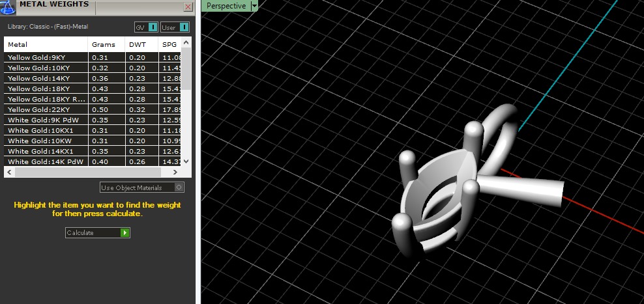
Task: Toggle the GV library switch
Action: 146,27
